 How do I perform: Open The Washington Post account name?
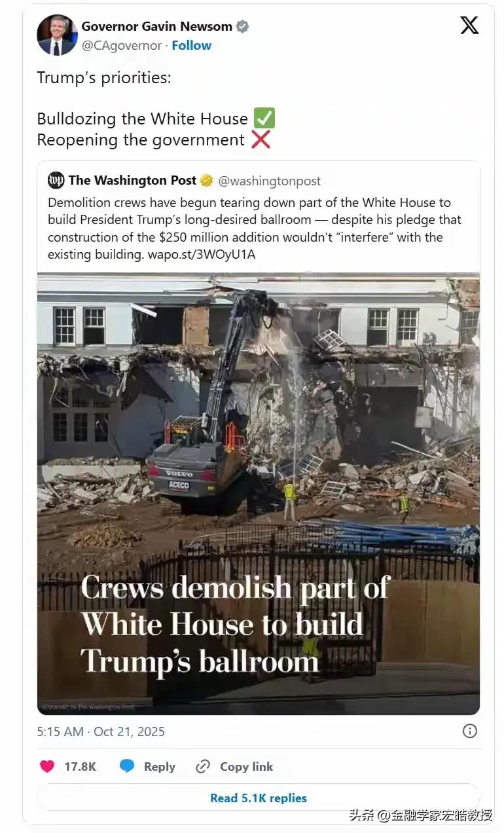[132, 180]
